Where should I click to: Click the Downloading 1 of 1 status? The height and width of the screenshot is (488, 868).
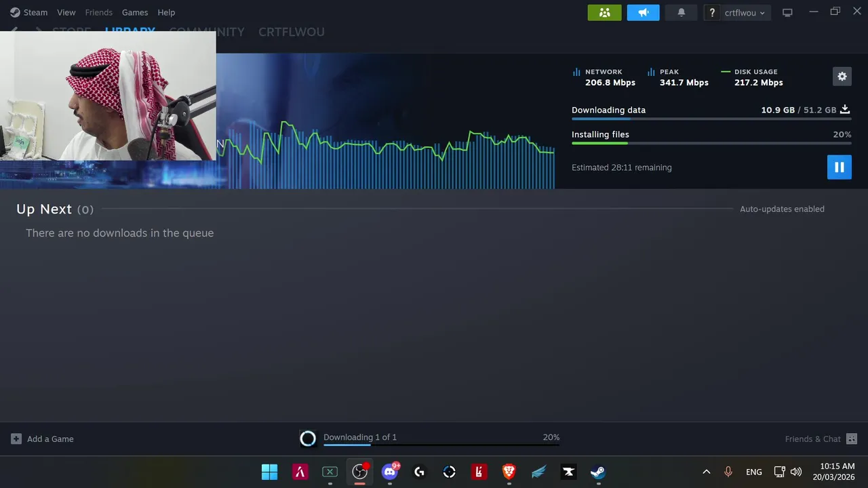360,437
